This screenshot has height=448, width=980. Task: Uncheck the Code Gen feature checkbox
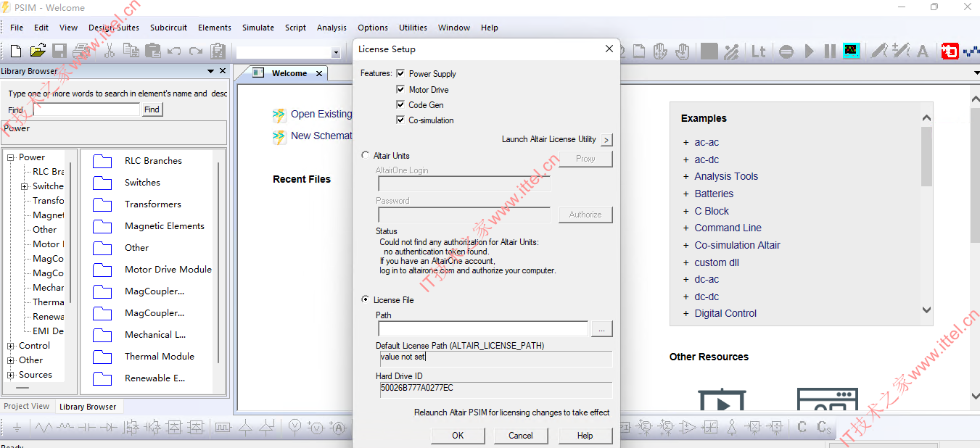(400, 104)
